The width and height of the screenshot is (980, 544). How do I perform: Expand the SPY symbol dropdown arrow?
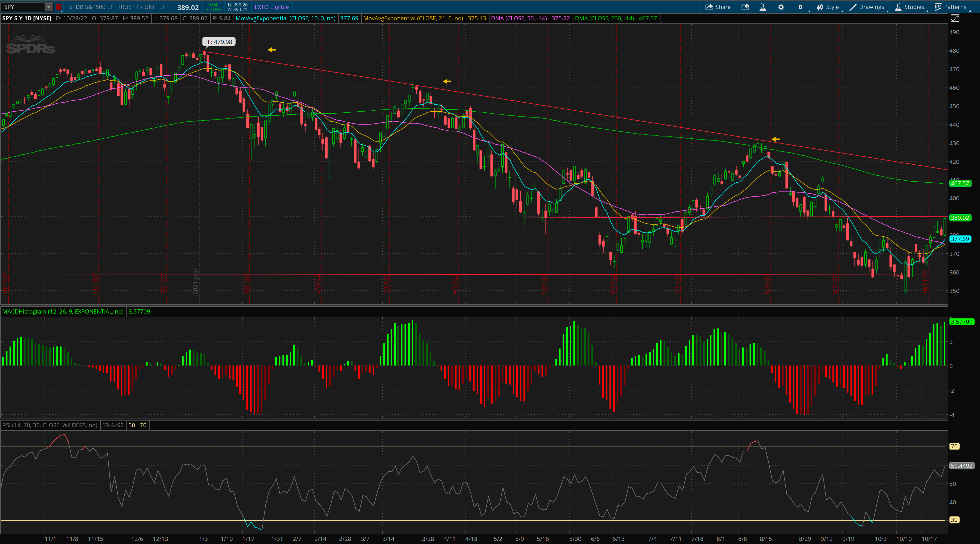48,7
